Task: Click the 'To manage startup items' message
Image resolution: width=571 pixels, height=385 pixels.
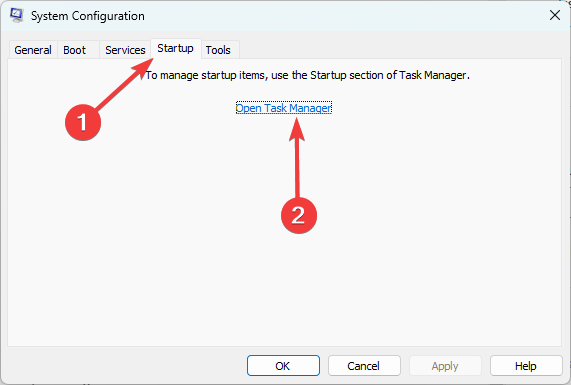Action: pos(308,75)
